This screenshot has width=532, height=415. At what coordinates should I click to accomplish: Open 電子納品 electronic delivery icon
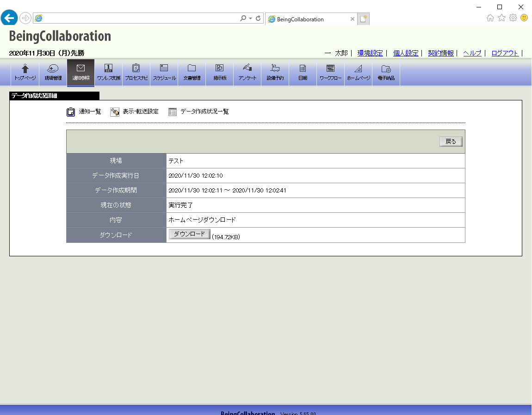(386, 72)
